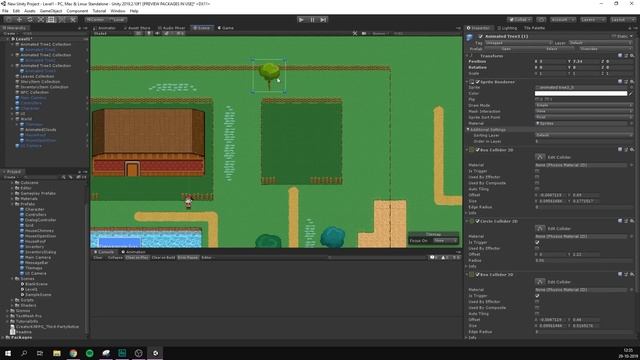Open the Layer dropdown in Inspector header
640x360 pixels.
click(600, 42)
